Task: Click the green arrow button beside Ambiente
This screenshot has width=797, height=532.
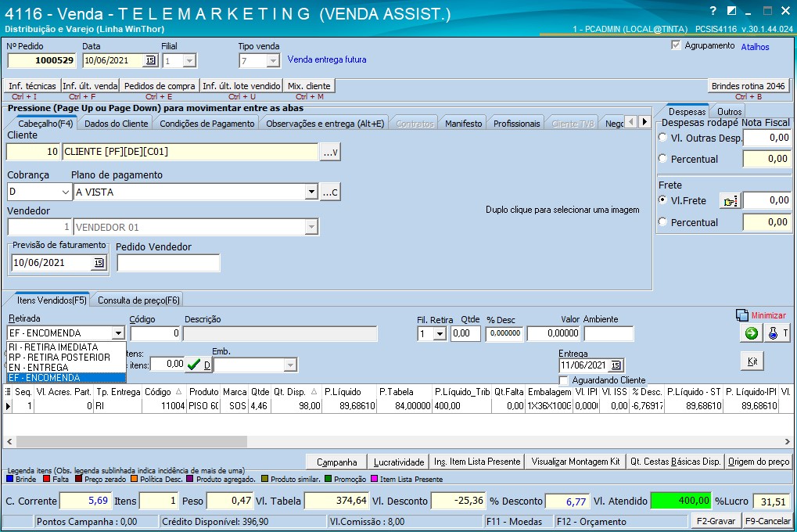Action: tap(751, 333)
